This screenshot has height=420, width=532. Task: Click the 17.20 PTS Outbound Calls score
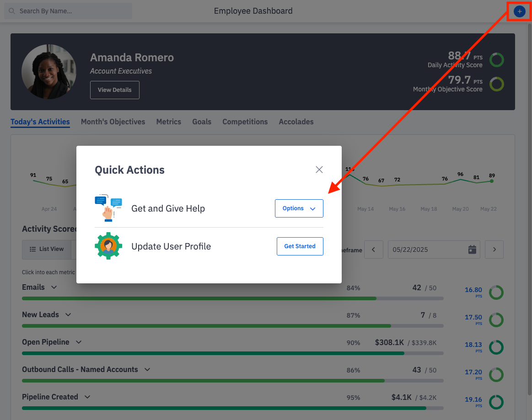click(473, 374)
